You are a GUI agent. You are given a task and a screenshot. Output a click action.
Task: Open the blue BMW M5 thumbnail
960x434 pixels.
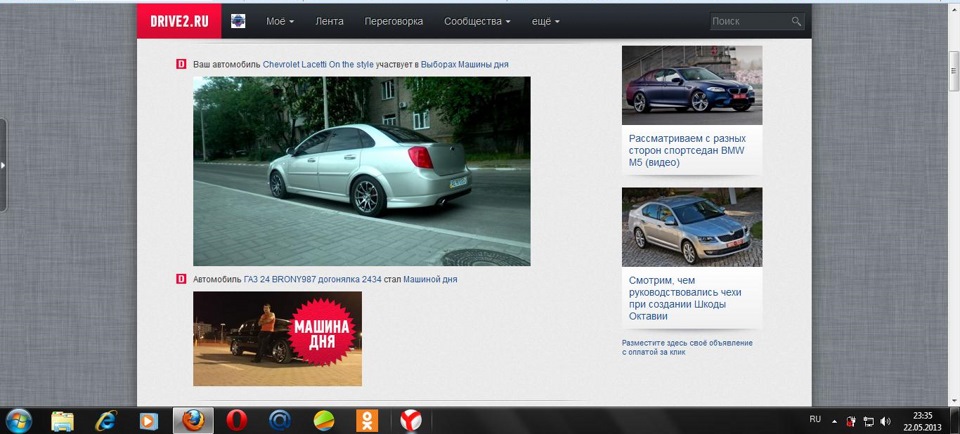coord(692,85)
